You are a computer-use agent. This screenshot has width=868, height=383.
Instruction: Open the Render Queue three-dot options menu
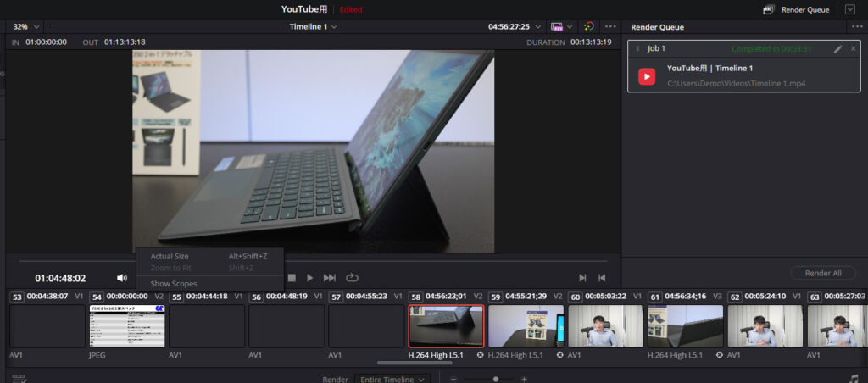click(856, 26)
